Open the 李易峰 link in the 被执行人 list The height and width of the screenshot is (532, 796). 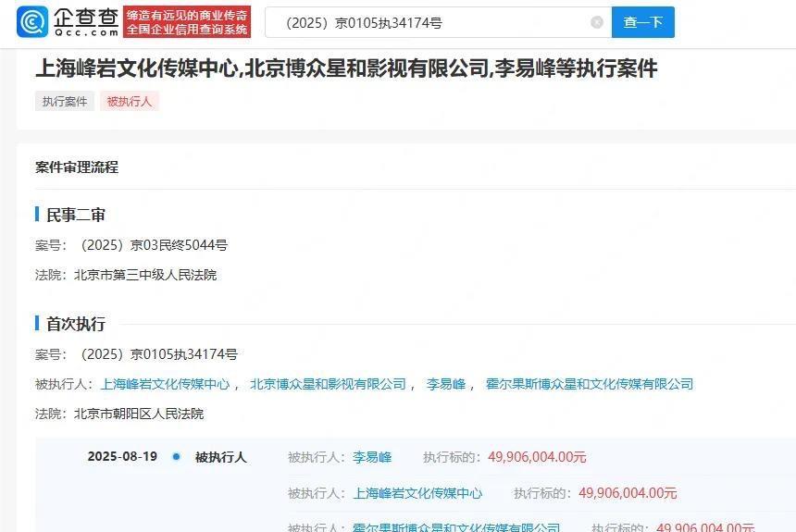click(x=446, y=384)
